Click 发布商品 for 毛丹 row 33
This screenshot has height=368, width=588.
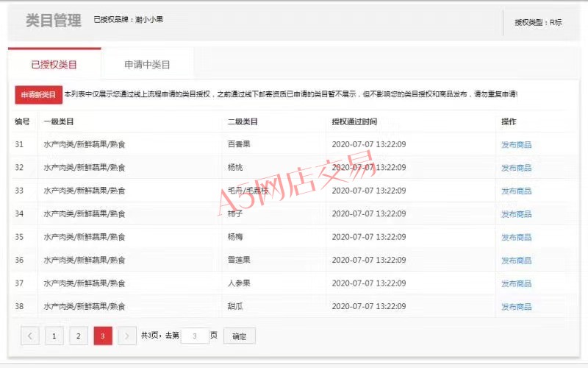pos(516,191)
